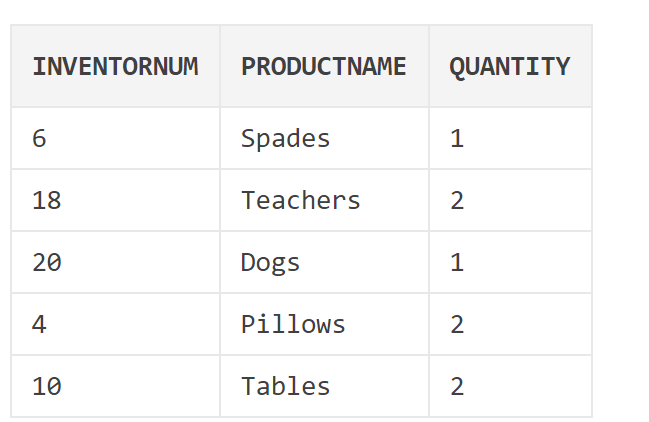Screen dimensions: 649x422
Task: Select the Pillows product cell
Action: [x=324, y=324]
